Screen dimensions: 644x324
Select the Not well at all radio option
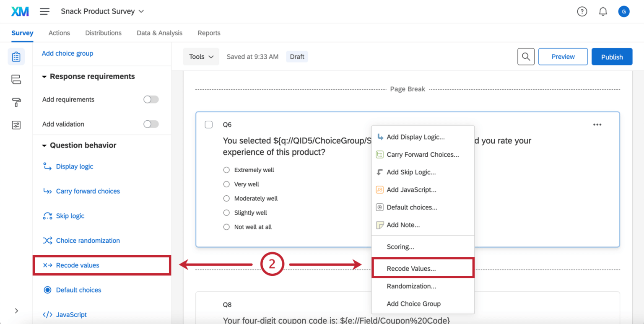pos(226,227)
